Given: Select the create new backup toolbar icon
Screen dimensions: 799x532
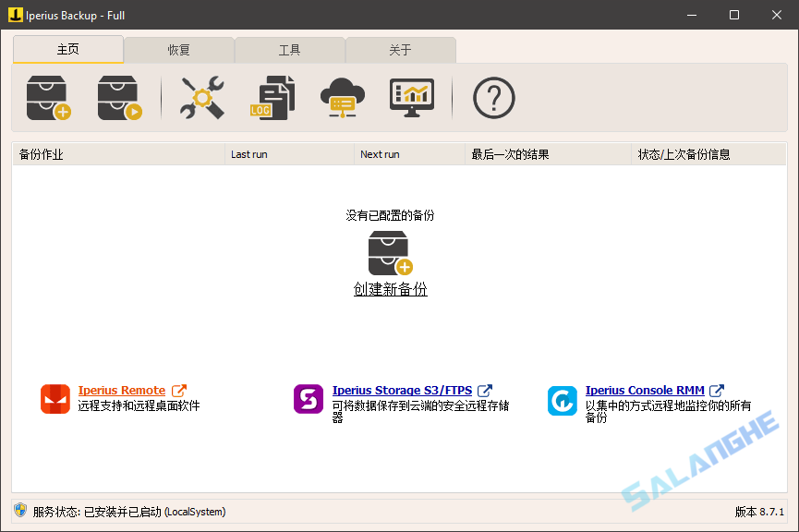Looking at the screenshot, I should 45,97.
